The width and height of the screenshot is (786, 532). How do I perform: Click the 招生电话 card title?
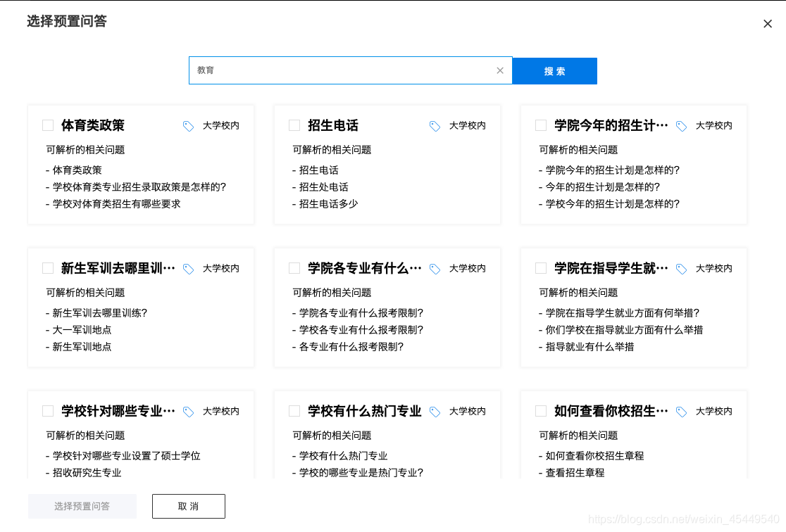click(333, 125)
